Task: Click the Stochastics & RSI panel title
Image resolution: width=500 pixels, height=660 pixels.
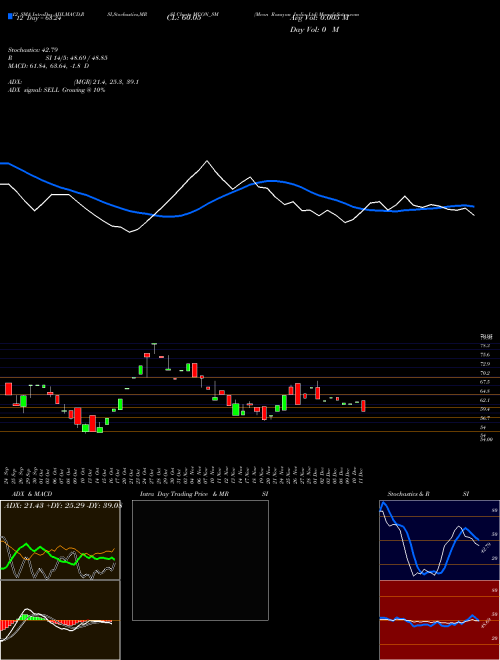Action: pos(428,494)
